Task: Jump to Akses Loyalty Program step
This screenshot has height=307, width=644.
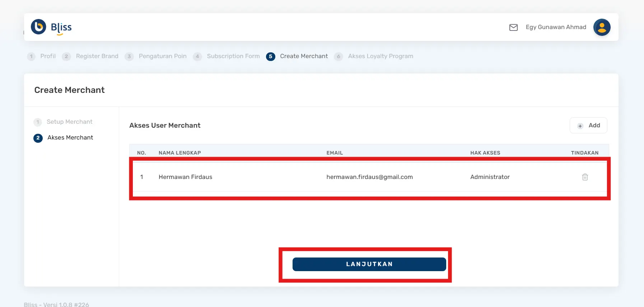Action: coord(380,56)
